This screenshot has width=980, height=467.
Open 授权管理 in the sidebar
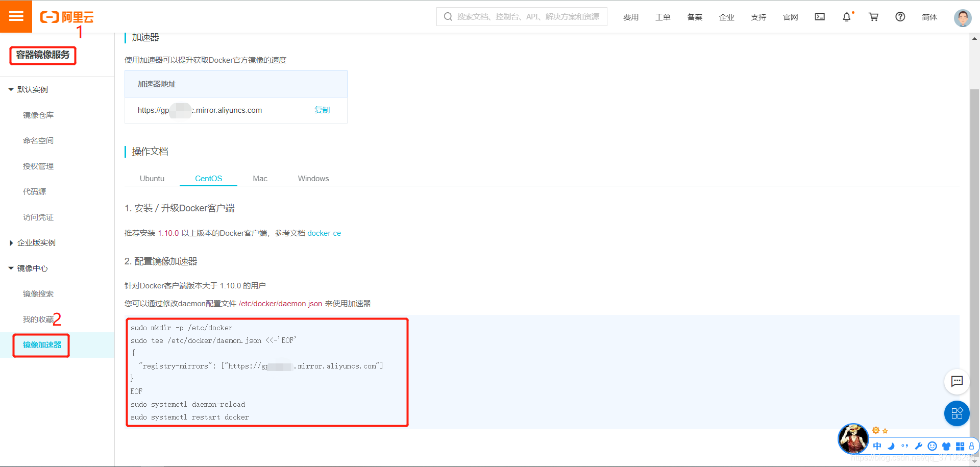(38, 166)
